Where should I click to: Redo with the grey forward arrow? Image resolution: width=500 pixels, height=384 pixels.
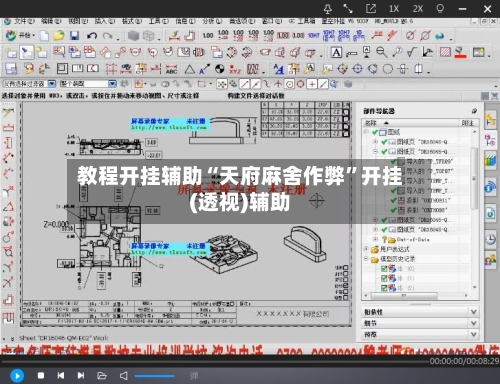107,35
